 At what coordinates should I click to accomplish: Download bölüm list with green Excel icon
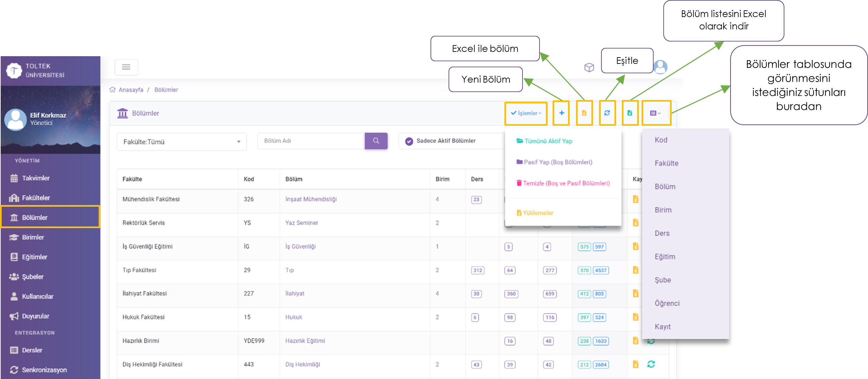click(630, 113)
